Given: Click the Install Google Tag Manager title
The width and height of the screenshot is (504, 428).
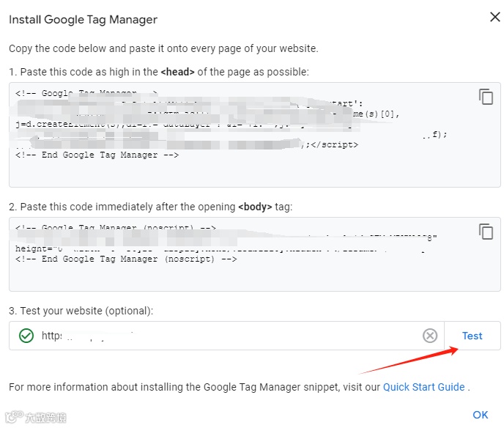Looking at the screenshot, I should (x=83, y=20).
